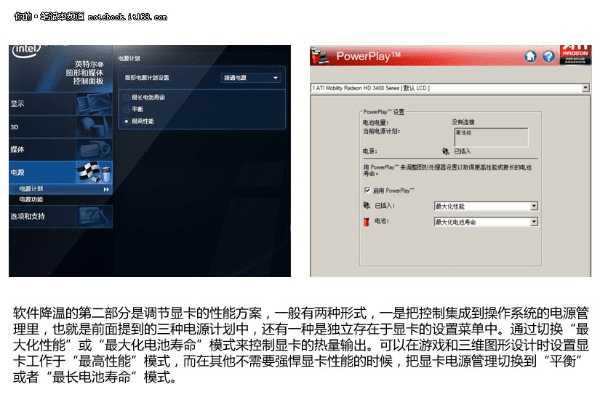Image resolution: width=600 pixels, height=400 pixels.
Task: Click the PowerPlay help question icon
Action: (546, 57)
